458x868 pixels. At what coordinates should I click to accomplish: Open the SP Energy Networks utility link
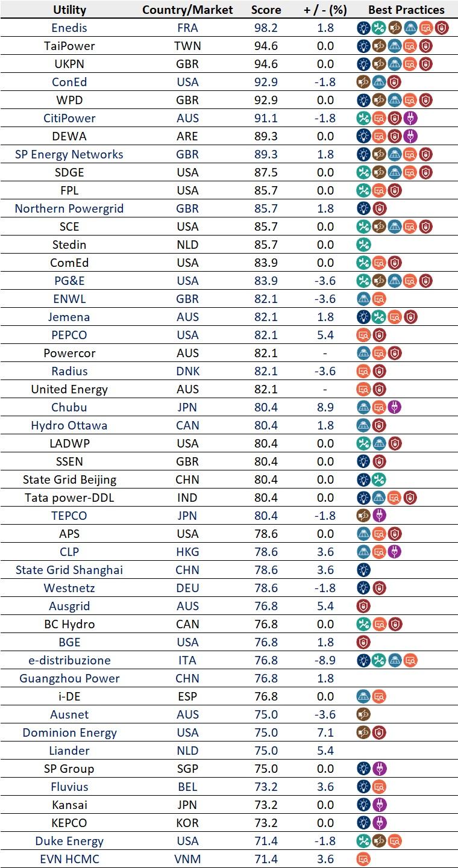(69, 154)
